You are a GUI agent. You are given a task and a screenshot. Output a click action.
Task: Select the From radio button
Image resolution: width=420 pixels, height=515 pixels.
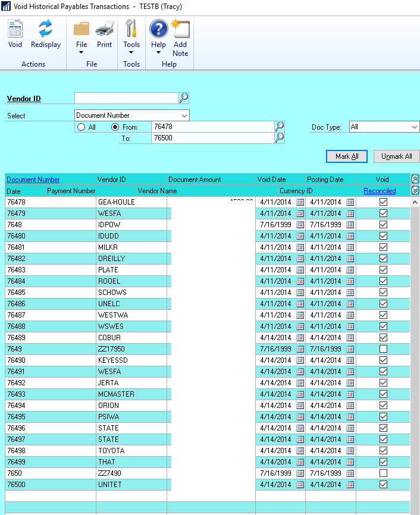click(x=115, y=127)
